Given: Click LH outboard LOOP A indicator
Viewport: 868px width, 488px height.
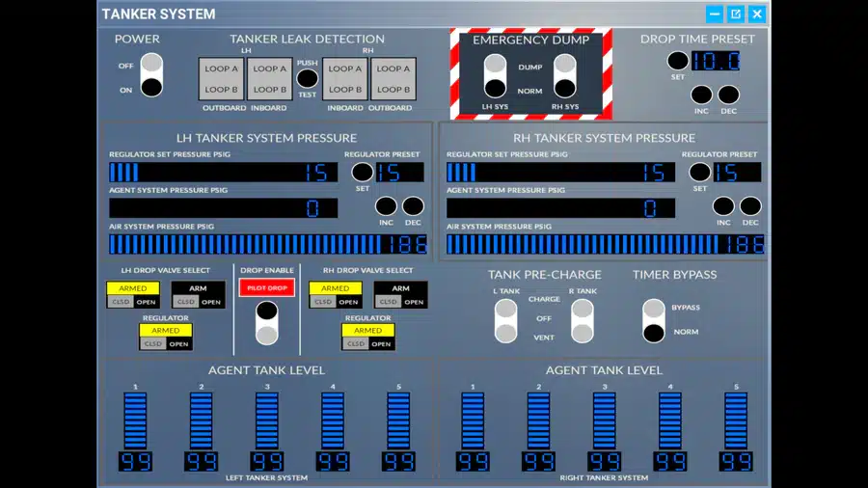Looking at the screenshot, I should coord(221,68).
